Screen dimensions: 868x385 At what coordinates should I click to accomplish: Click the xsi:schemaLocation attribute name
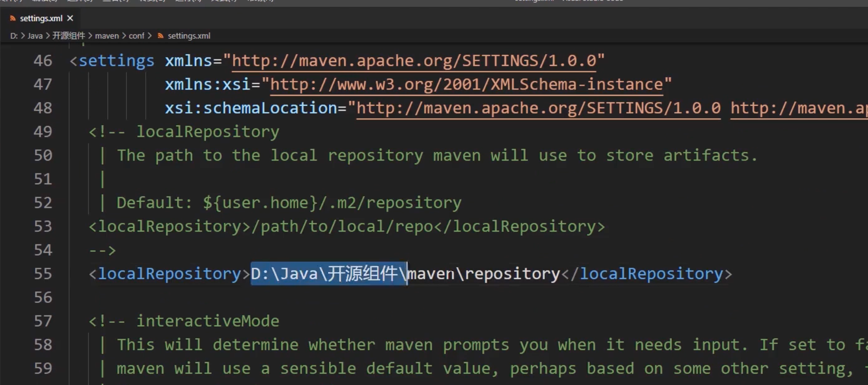point(250,108)
